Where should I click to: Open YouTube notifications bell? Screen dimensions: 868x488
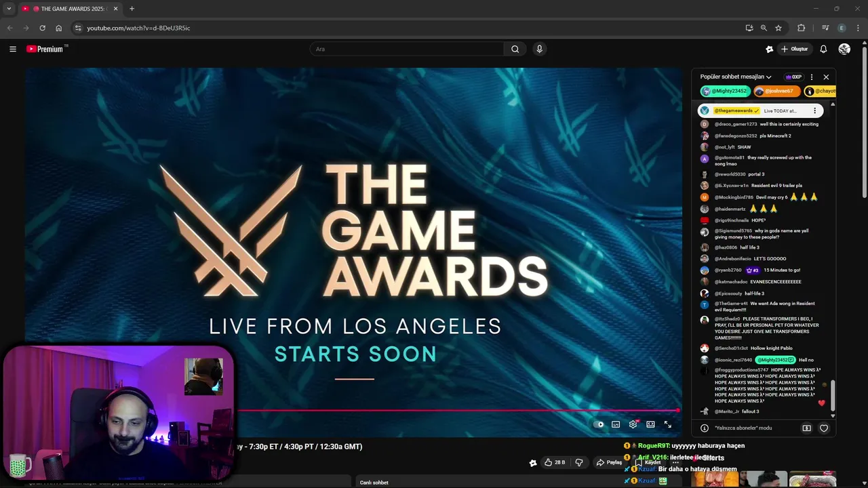(823, 49)
